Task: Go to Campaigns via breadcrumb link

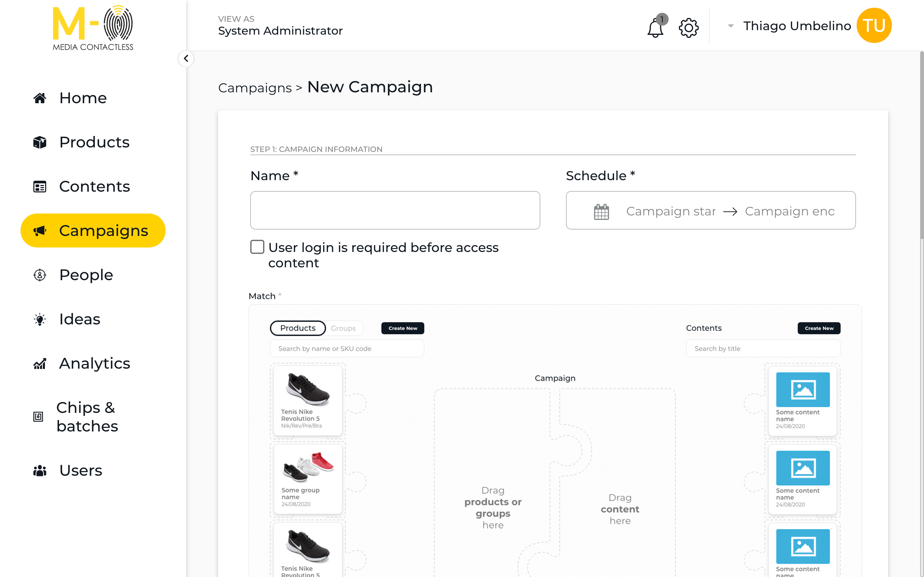Action: click(x=255, y=88)
